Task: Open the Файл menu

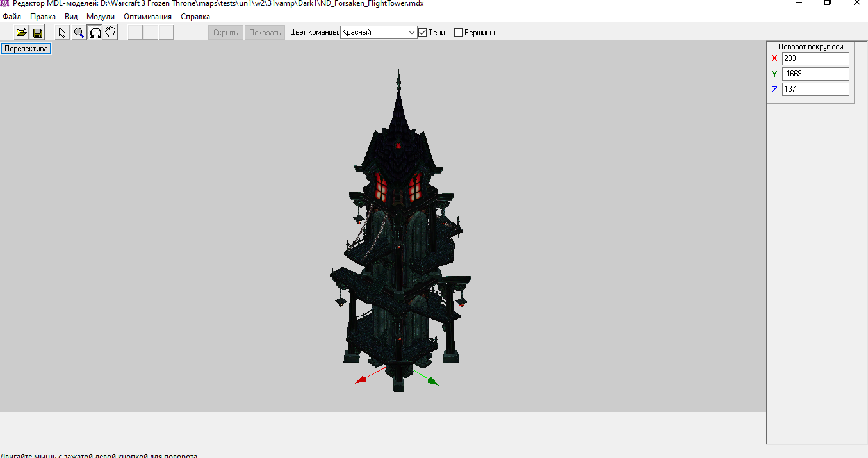Action: (x=12, y=17)
